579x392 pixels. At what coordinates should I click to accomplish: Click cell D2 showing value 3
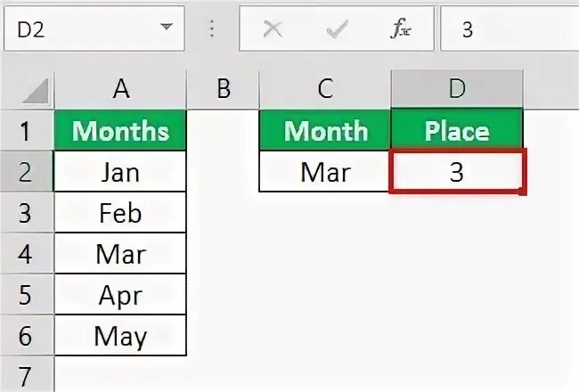pos(456,172)
